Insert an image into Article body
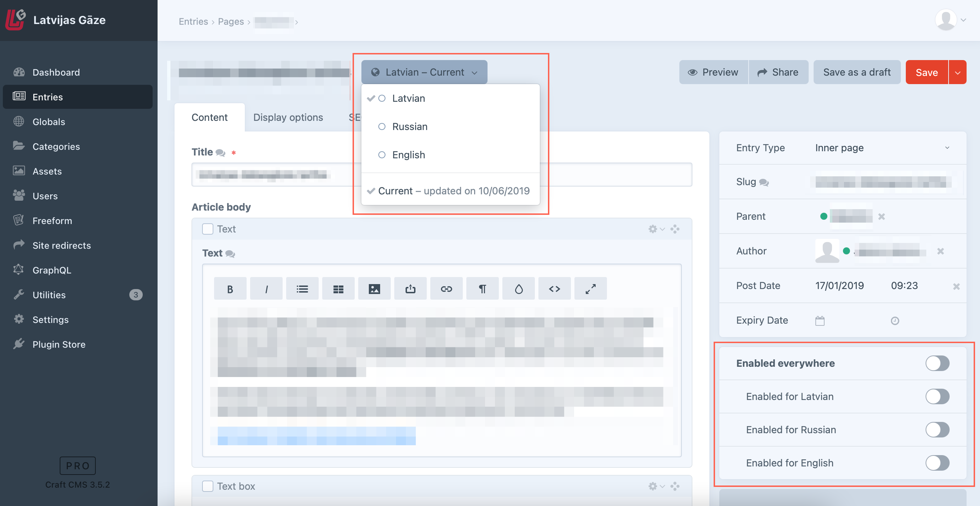The image size is (980, 506). coord(374,288)
